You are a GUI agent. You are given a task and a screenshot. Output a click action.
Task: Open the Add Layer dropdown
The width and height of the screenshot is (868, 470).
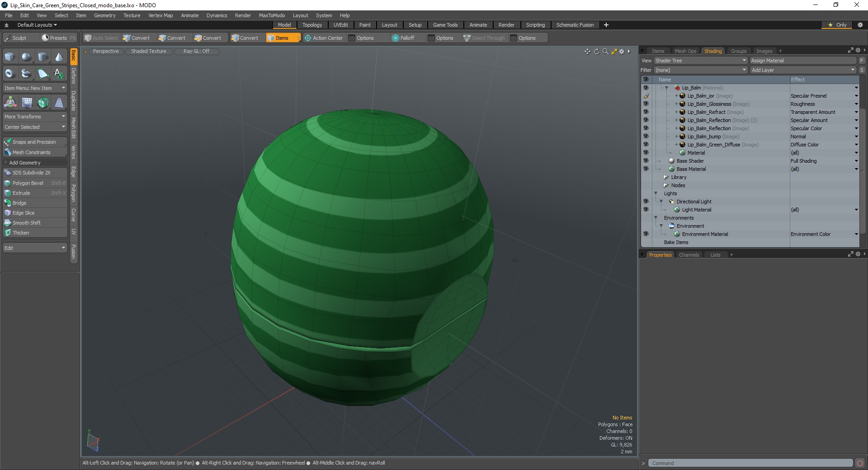click(x=803, y=70)
